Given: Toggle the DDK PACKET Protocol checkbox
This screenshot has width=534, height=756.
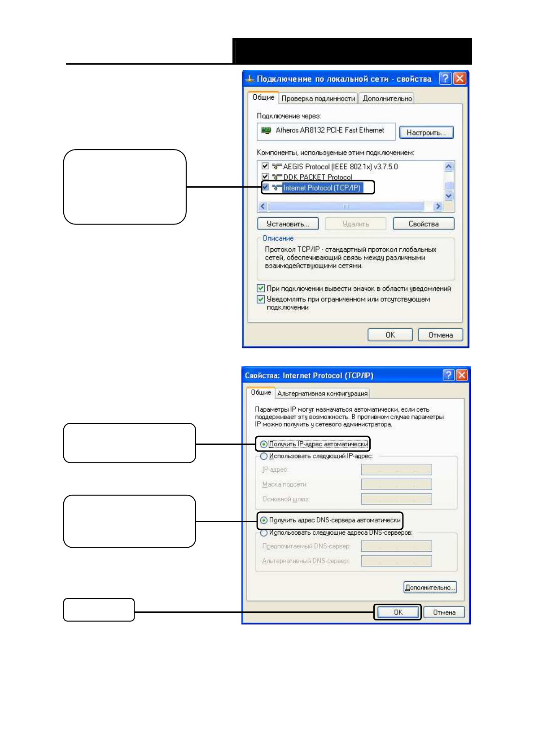Looking at the screenshot, I should pos(265,176).
